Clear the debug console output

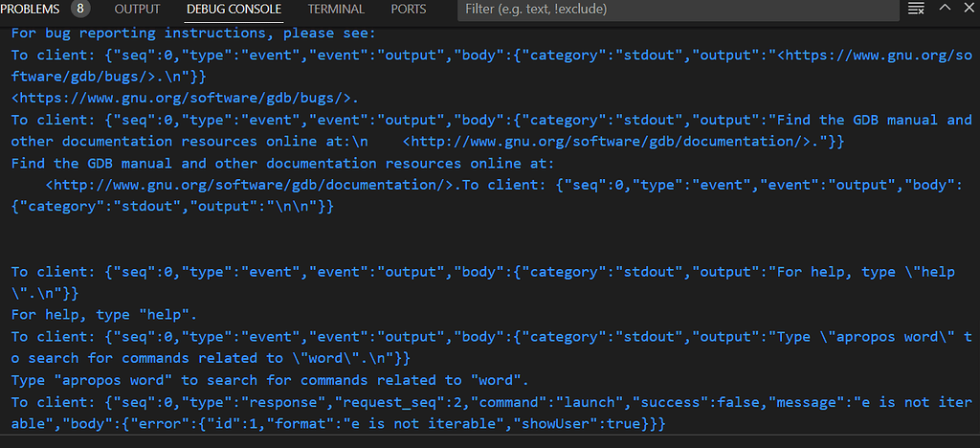click(916, 9)
